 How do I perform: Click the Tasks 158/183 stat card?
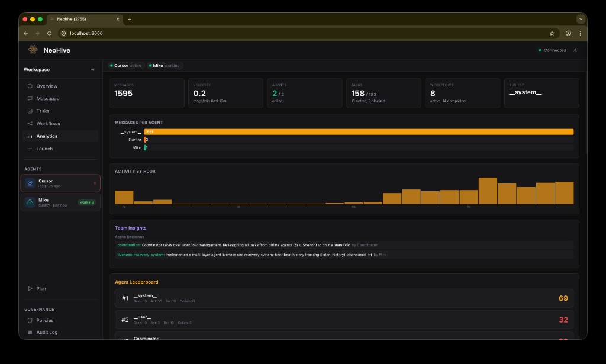pyautogui.click(x=383, y=93)
